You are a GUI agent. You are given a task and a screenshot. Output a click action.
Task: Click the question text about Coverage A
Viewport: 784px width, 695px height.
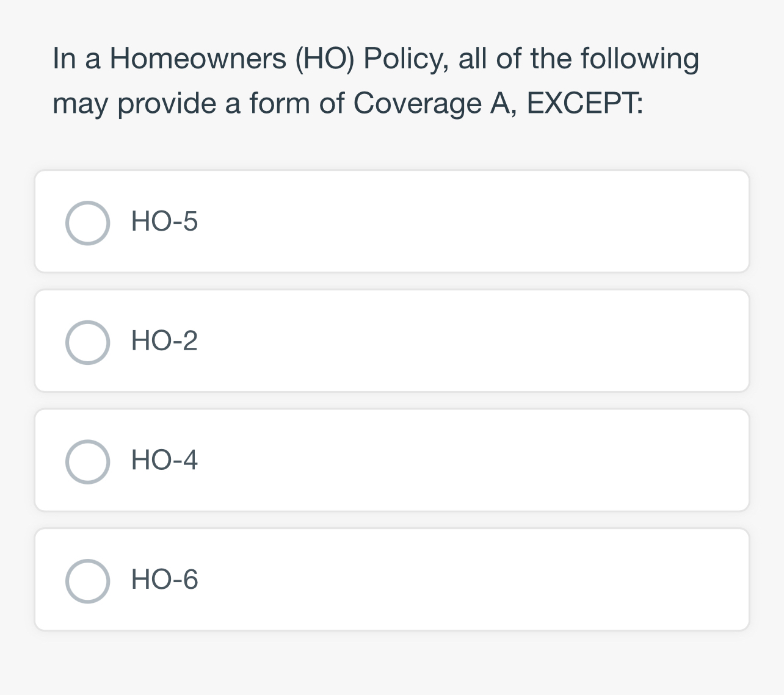pos(376,79)
